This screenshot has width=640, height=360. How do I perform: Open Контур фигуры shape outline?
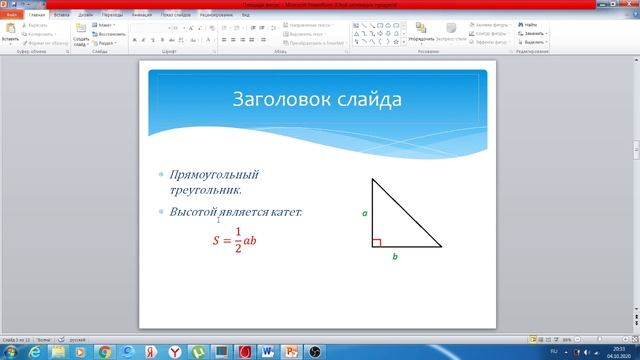[489, 33]
